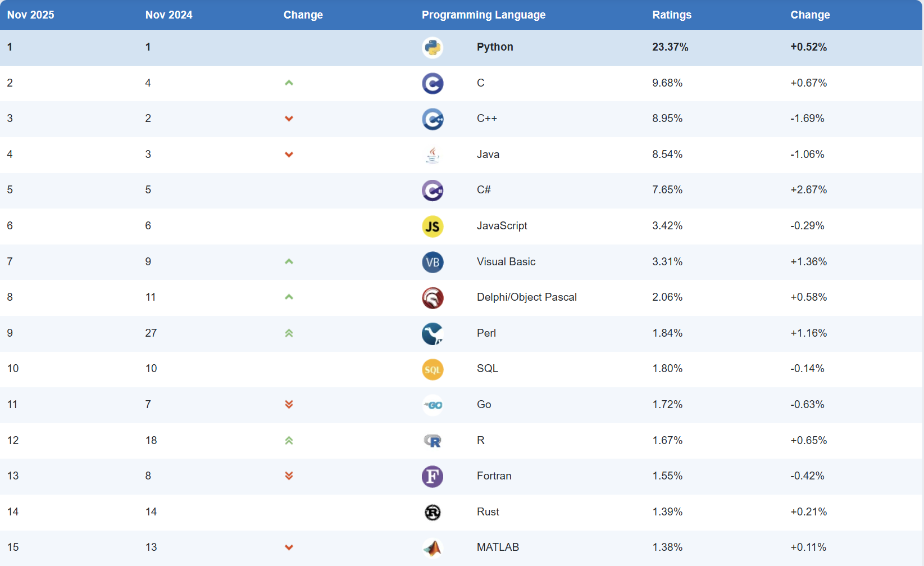924x566 pixels.
Task: Click the double up arrow in Perl row
Action: click(x=289, y=333)
